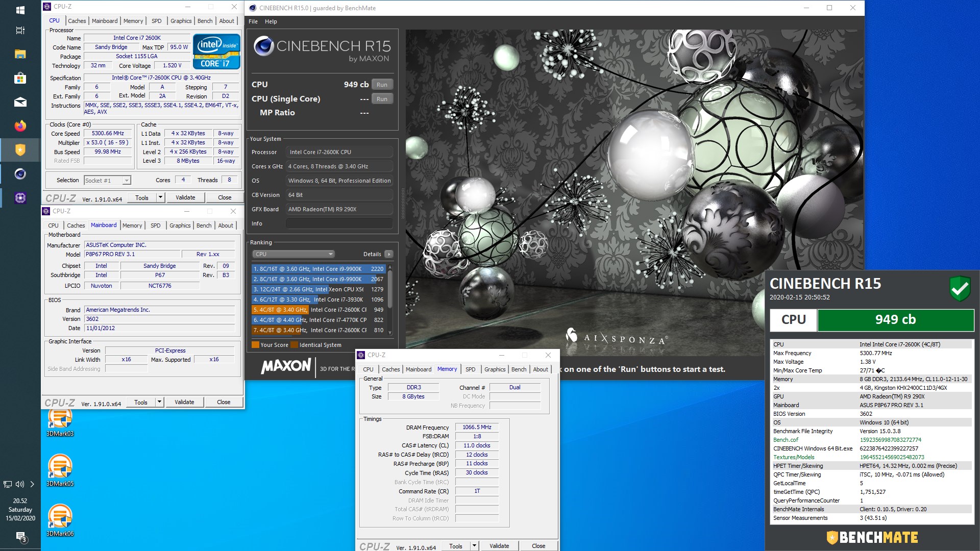Run the Cinebench CPU test
Image resolution: width=980 pixels, height=551 pixels.
point(382,85)
